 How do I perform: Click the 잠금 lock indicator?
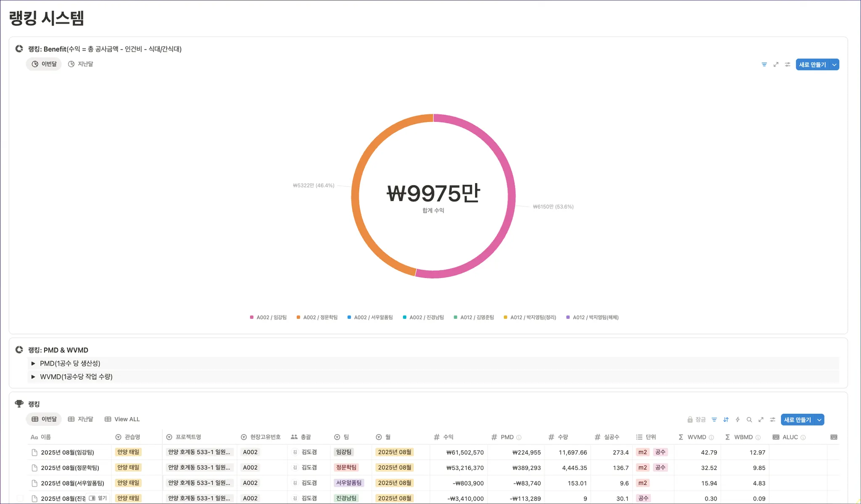click(x=696, y=420)
